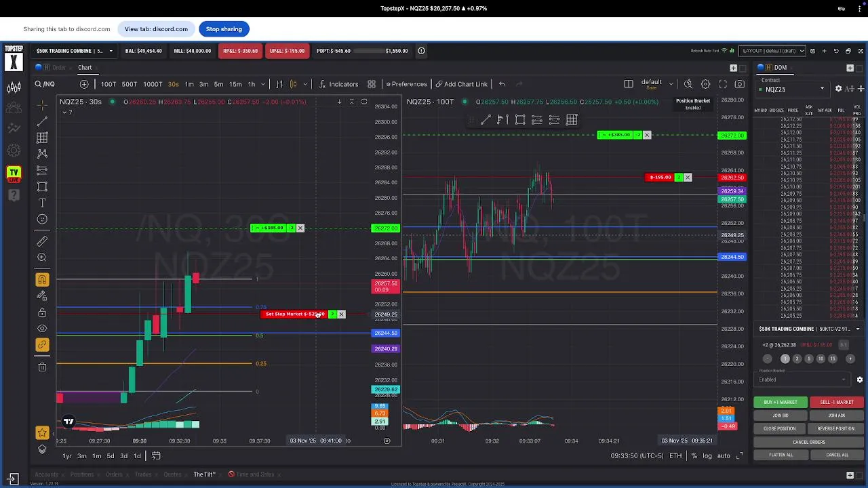Open the account selector $50K Trading Combine
The image size is (868, 488).
coord(74,51)
